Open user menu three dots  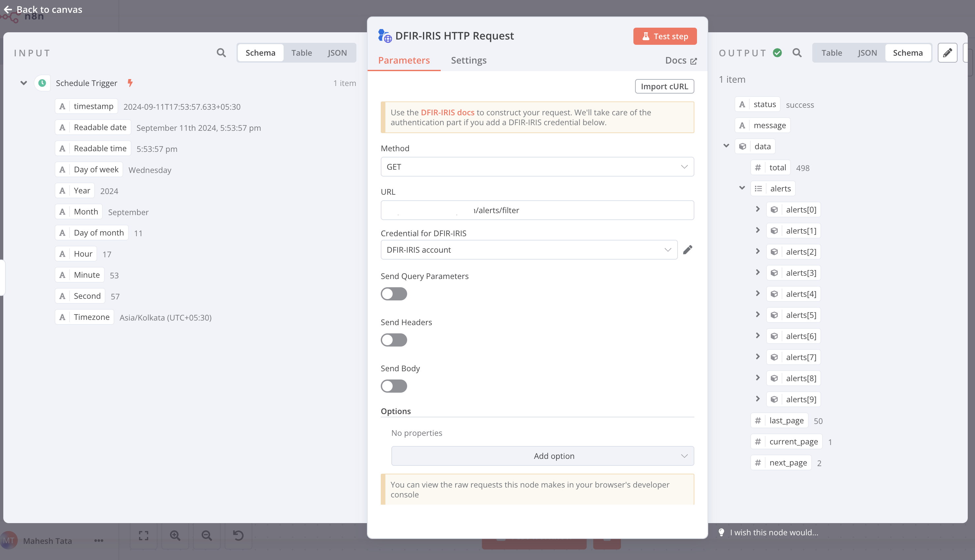coord(99,540)
